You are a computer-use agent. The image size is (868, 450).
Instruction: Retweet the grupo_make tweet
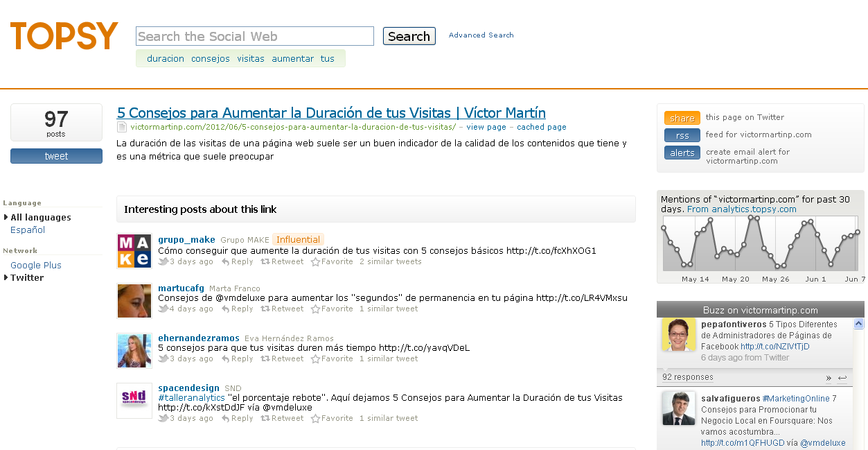(x=282, y=262)
